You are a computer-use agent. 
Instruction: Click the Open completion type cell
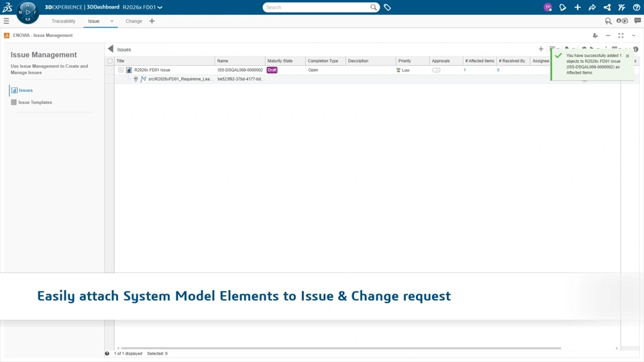click(313, 70)
